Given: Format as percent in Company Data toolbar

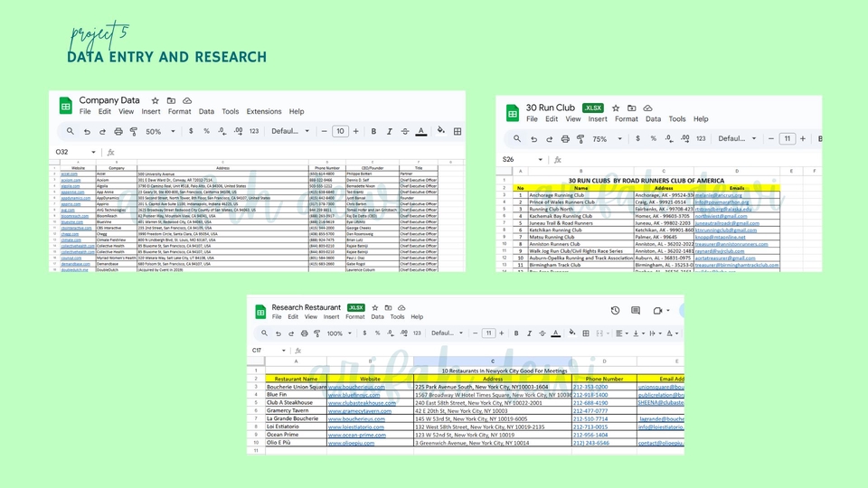Looking at the screenshot, I should coord(206,131).
